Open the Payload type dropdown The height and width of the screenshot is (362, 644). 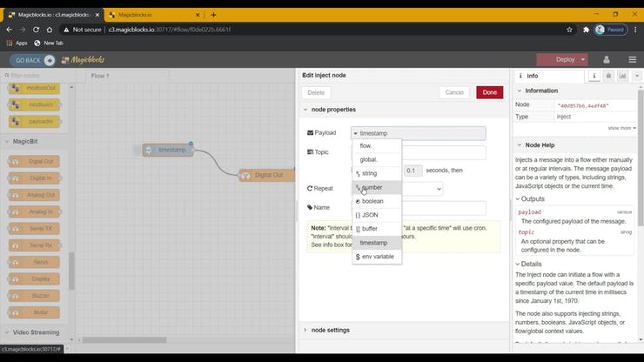[356, 133]
